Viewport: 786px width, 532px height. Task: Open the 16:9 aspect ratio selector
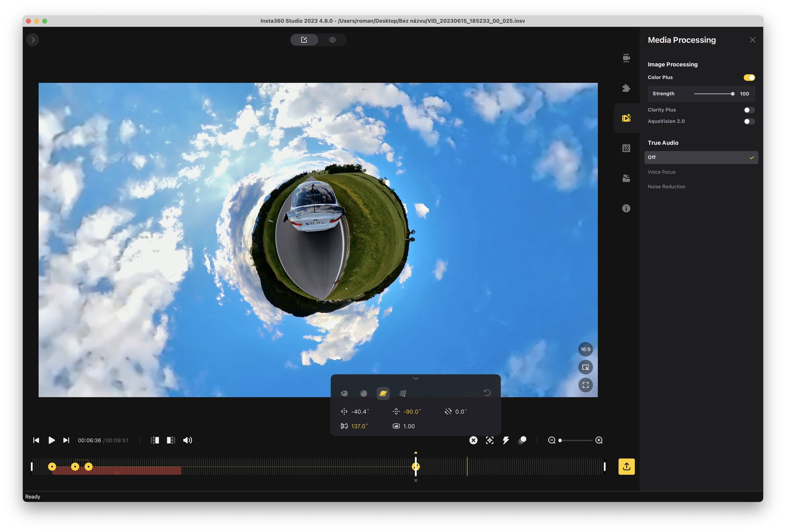pyautogui.click(x=585, y=349)
